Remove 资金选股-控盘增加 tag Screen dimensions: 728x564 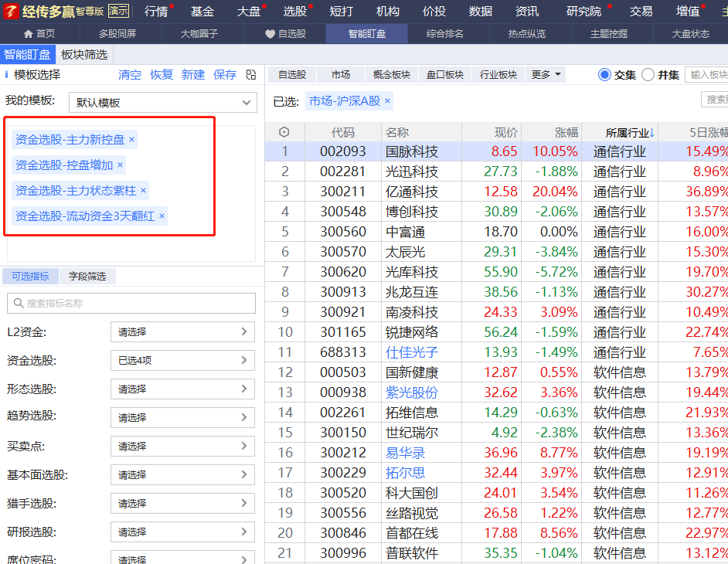tap(120, 165)
